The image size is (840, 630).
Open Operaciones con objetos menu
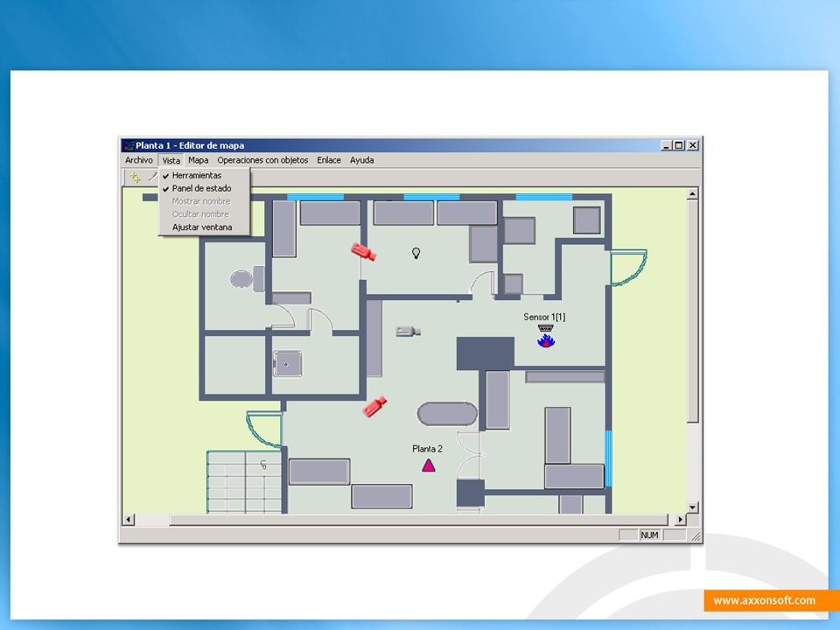click(262, 160)
